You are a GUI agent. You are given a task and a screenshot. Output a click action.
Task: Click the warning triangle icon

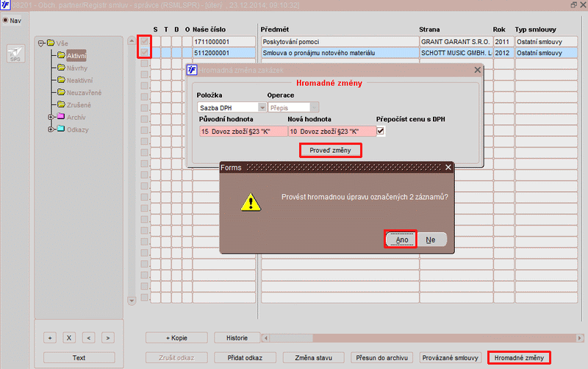coord(251,202)
